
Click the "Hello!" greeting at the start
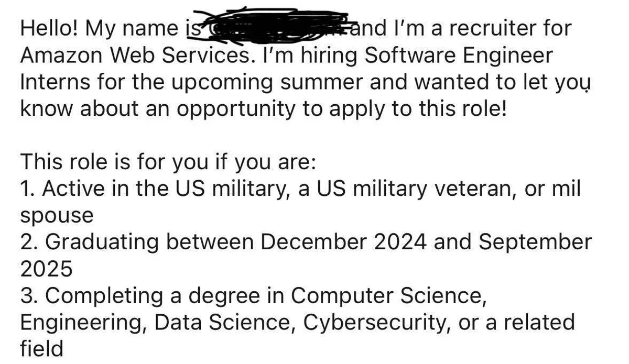49,28
